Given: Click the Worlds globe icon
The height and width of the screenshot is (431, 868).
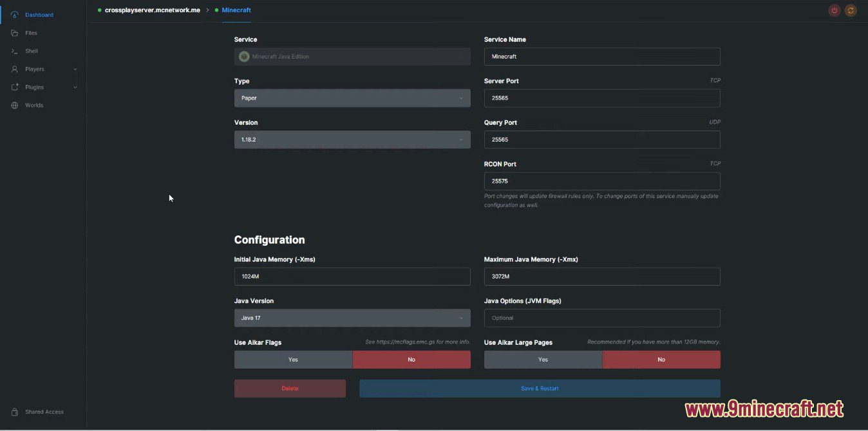Looking at the screenshot, I should [15, 105].
